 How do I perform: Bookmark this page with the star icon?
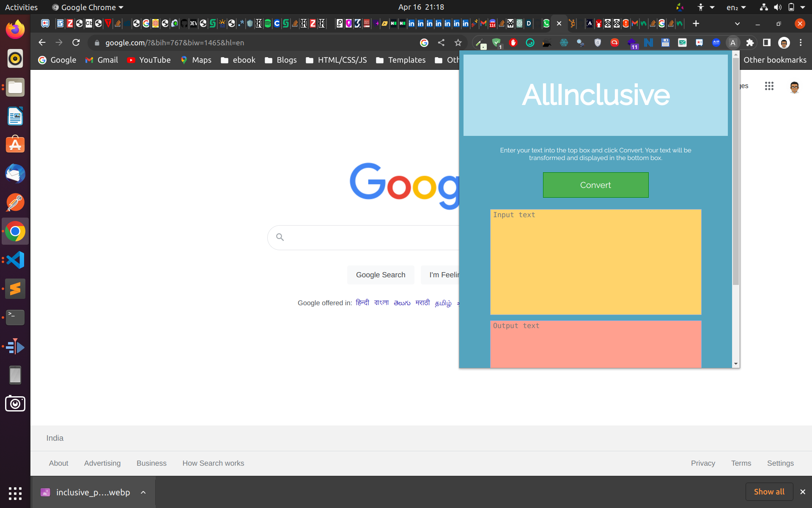(458, 43)
